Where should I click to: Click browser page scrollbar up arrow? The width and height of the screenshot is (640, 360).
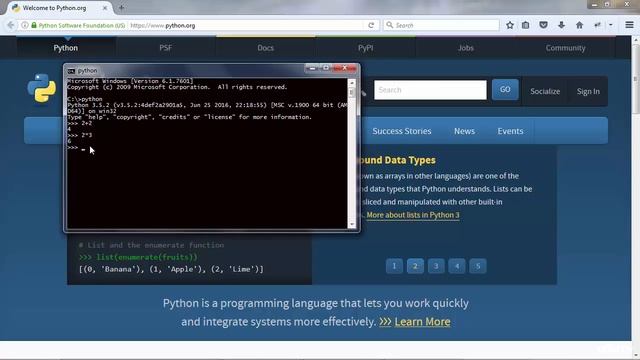636,40
